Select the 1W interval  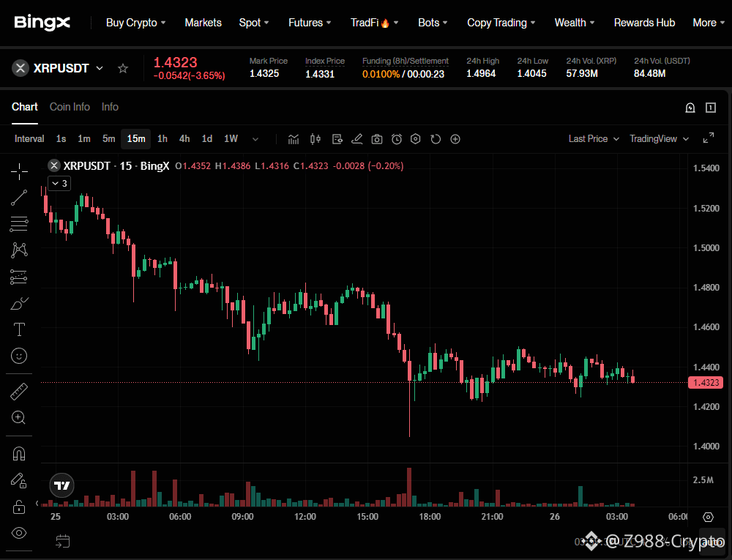pos(231,138)
